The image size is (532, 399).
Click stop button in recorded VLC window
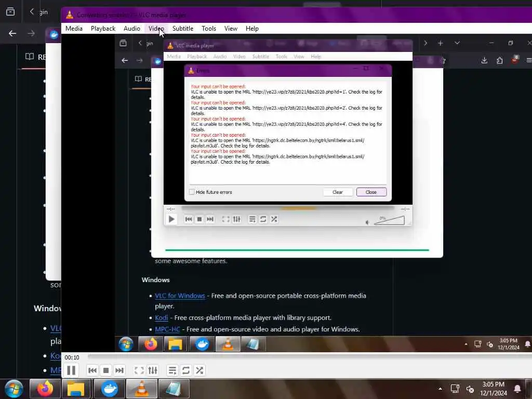click(x=199, y=219)
